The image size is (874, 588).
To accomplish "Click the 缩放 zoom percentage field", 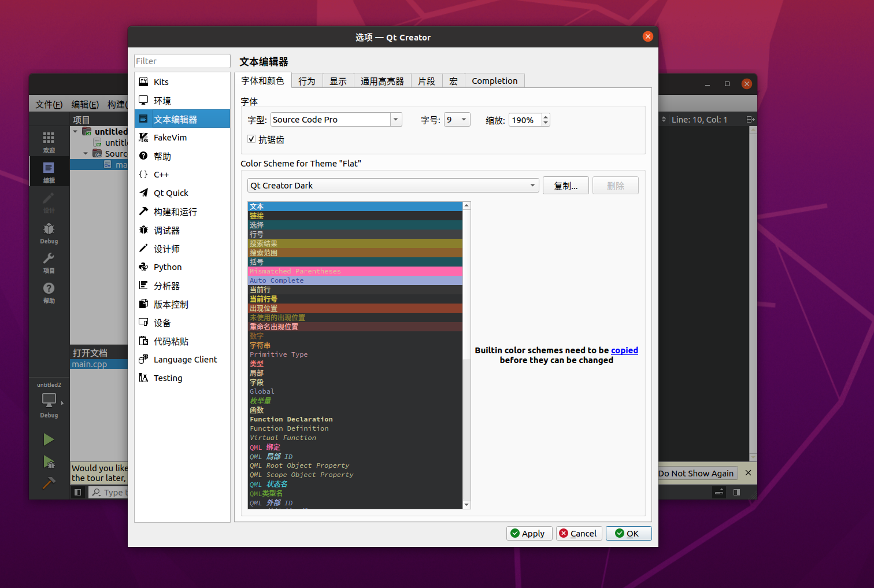I will (525, 120).
